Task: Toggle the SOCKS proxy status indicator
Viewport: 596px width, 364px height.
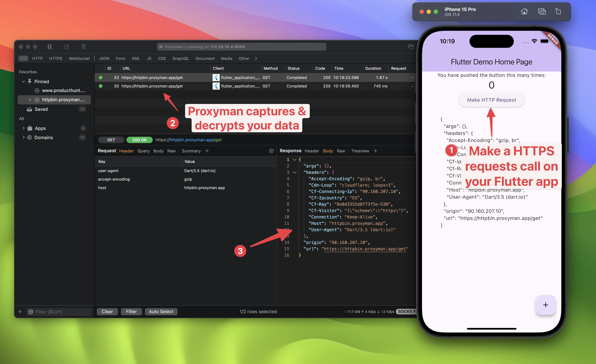Action: (x=406, y=311)
